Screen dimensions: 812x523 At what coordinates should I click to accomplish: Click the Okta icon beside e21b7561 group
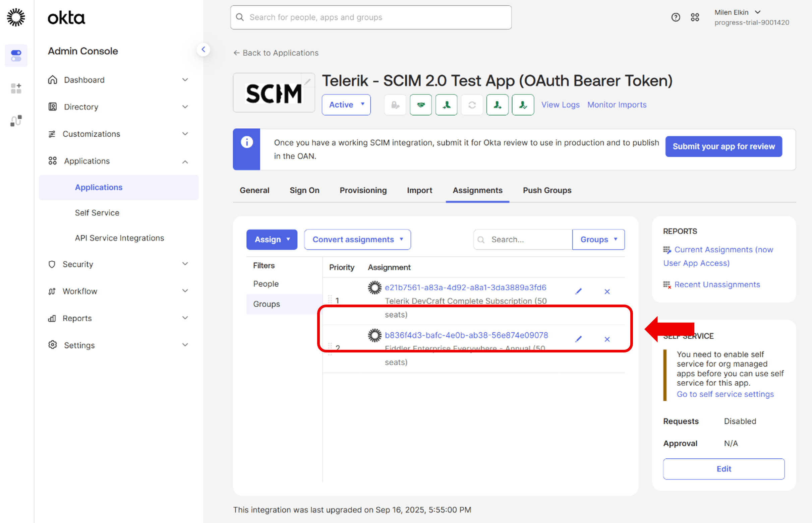pyautogui.click(x=375, y=287)
